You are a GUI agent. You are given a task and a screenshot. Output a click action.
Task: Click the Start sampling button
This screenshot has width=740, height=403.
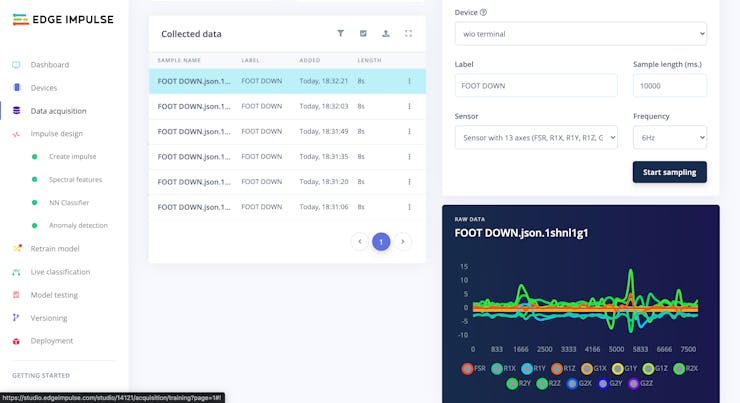point(669,172)
